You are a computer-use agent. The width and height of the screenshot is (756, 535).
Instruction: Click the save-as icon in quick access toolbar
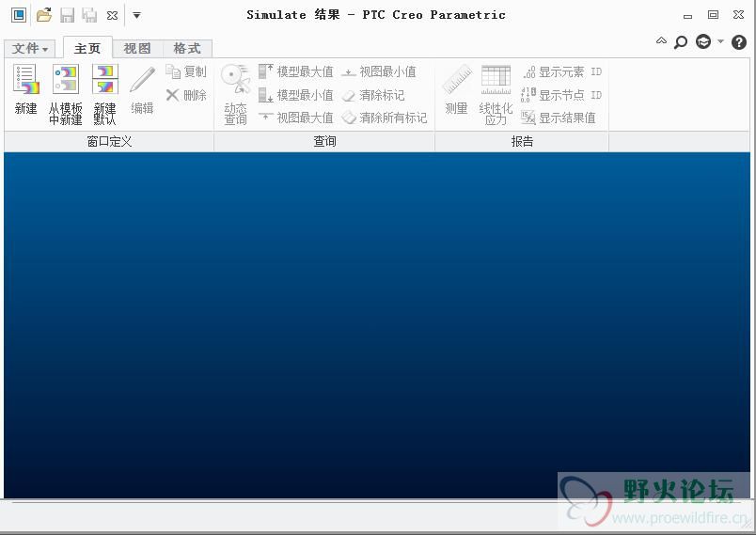pos(89,15)
